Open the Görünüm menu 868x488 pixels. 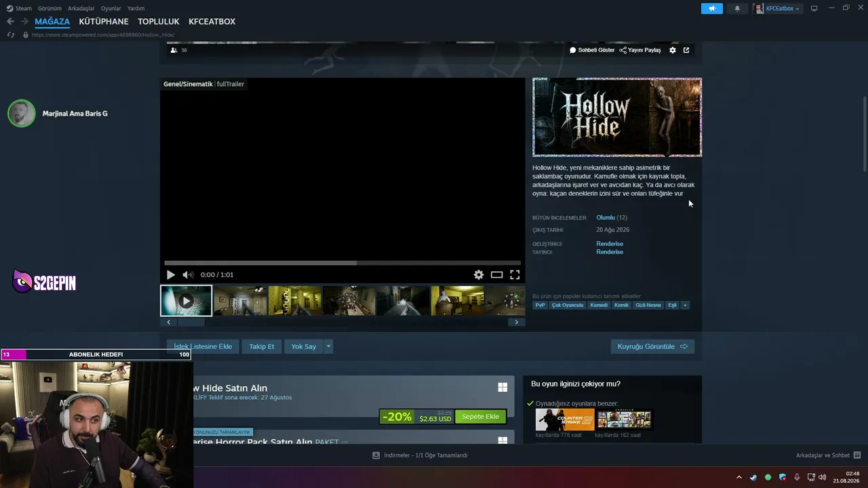[x=50, y=8]
